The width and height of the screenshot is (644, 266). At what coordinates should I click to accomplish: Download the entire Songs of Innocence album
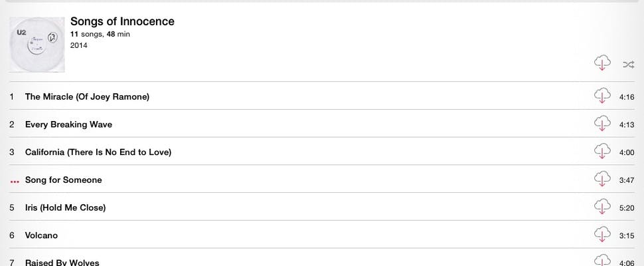[602, 63]
